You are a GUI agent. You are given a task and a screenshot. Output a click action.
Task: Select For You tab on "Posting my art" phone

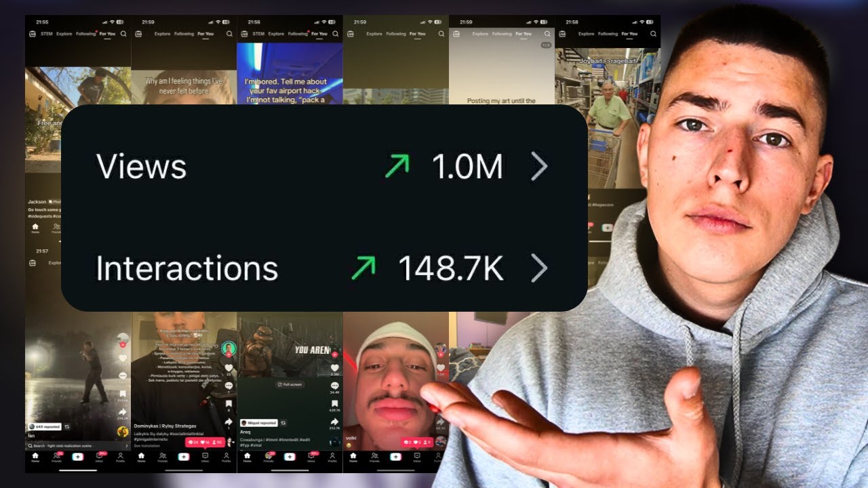click(524, 33)
